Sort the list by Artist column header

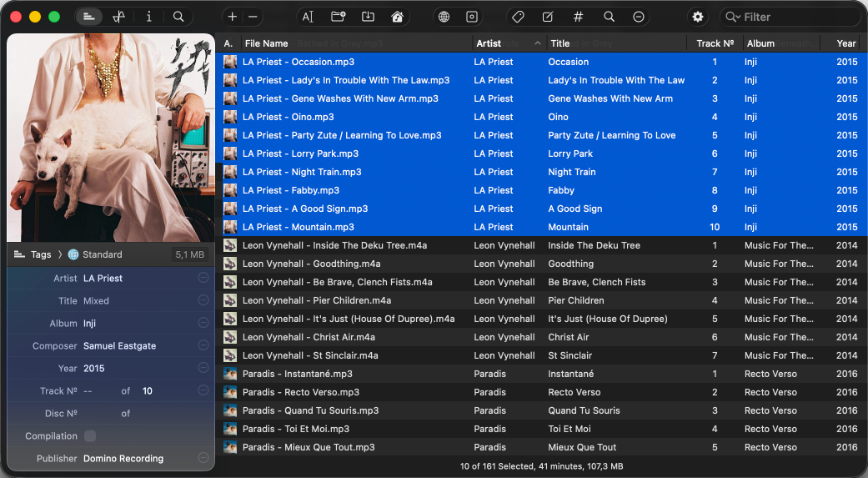[489, 43]
